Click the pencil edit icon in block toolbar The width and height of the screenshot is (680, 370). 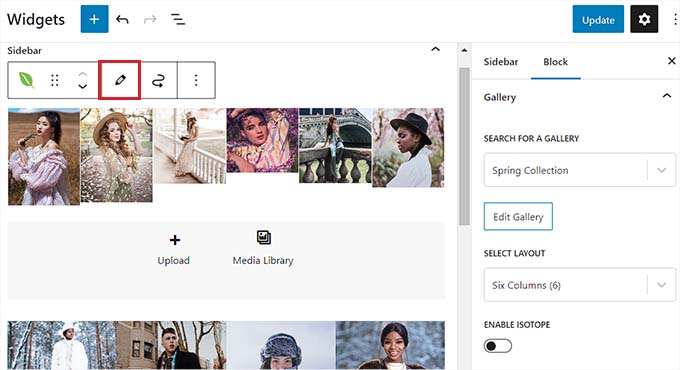click(x=120, y=80)
